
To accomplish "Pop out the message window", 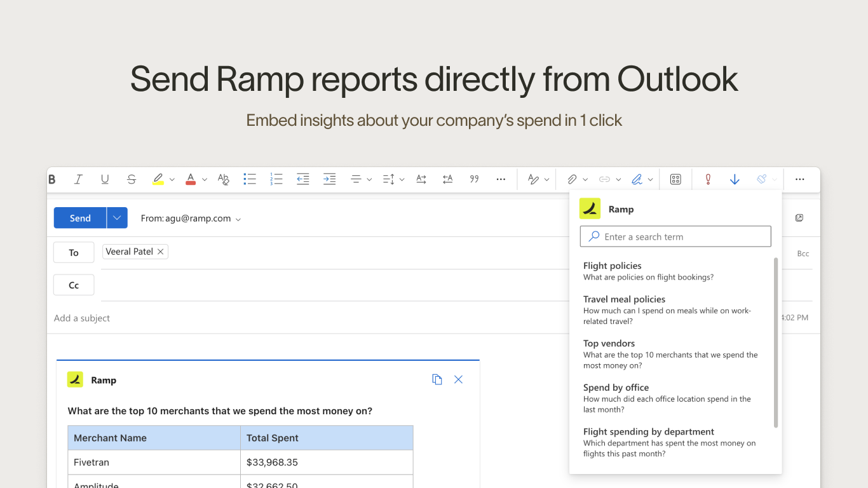I will (799, 218).
